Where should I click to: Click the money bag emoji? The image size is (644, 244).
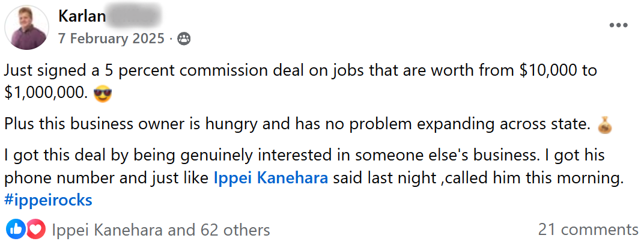tap(603, 125)
